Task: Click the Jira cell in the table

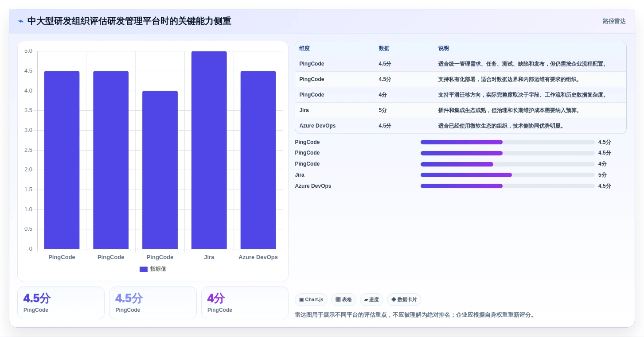Action: 304,110
